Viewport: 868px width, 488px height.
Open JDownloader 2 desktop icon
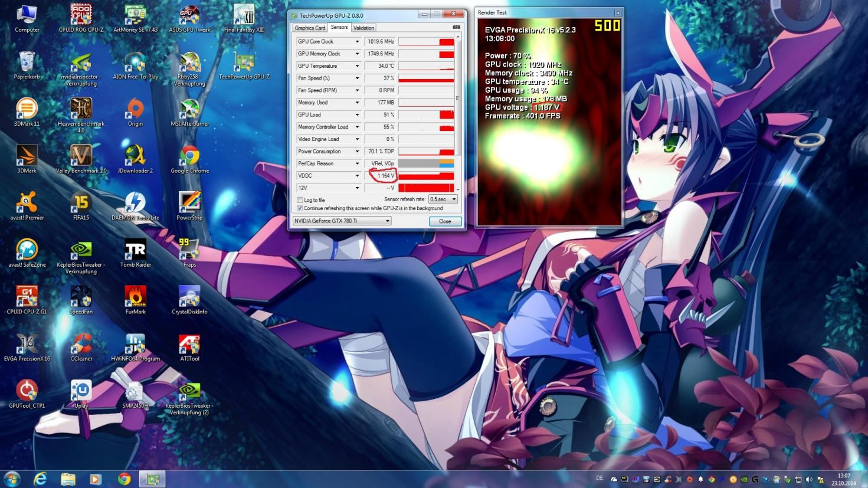[x=135, y=159]
